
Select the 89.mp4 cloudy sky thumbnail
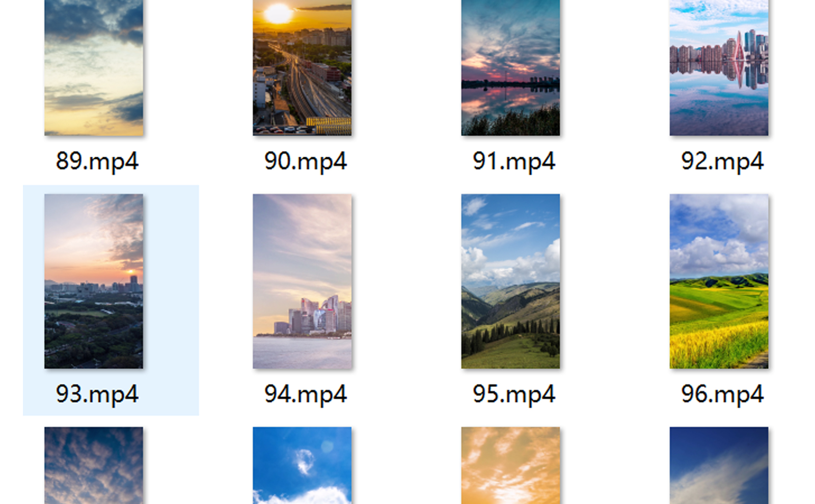tap(94, 67)
